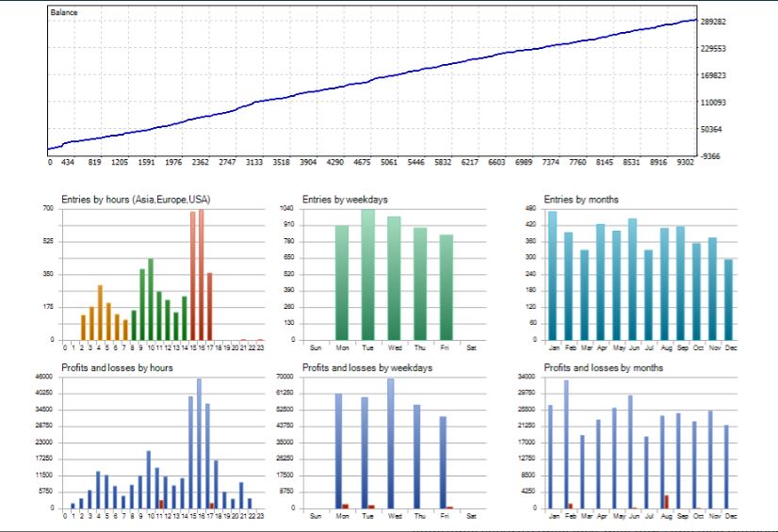Click the 8145 tick on the balance x-axis
Screen dimensions: 778x532
[x=605, y=162]
